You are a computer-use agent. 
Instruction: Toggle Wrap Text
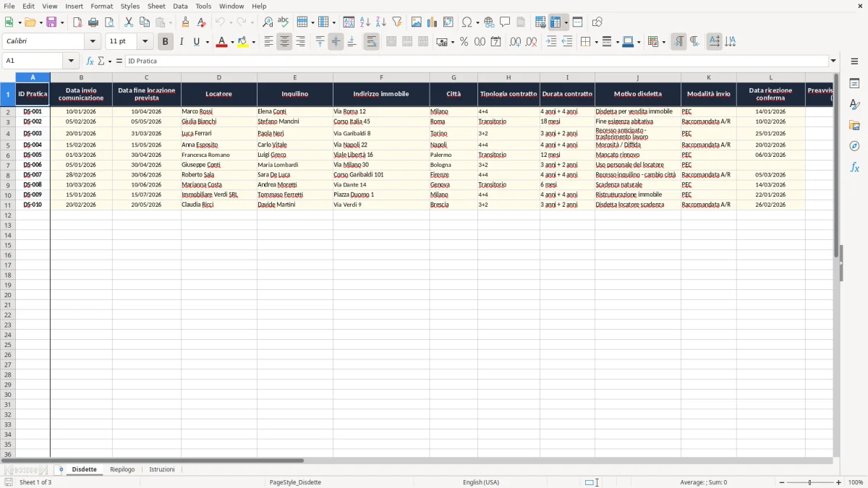tap(371, 42)
